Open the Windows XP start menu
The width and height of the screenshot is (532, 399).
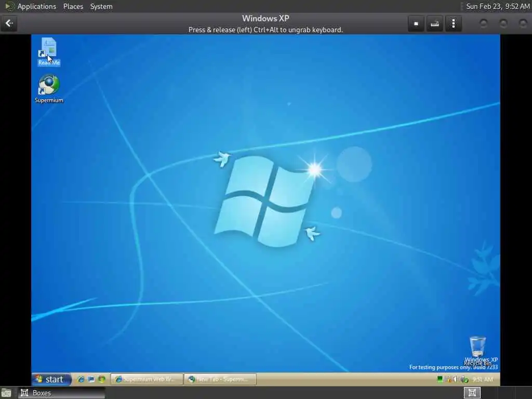coord(51,379)
